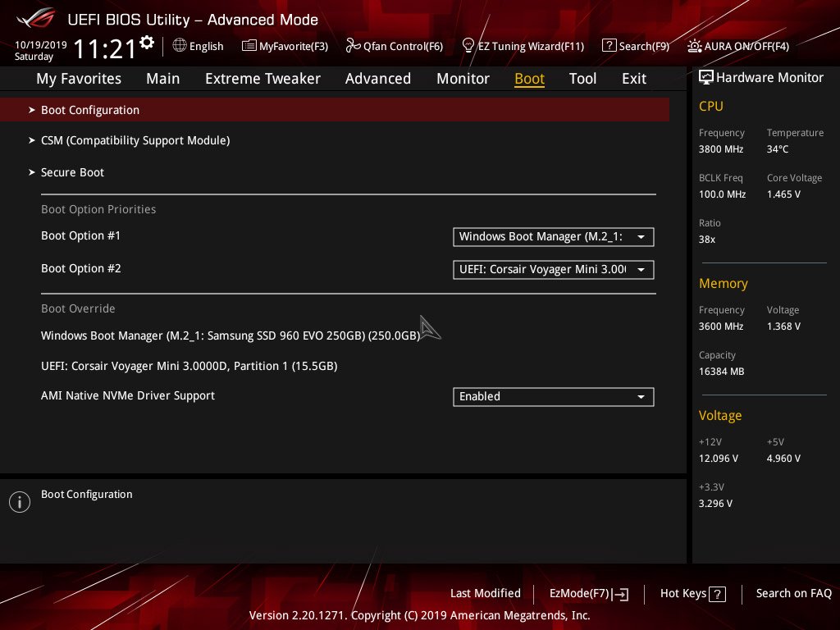
Task: Click memory frequency 3600 MHz
Action: pyautogui.click(x=721, y=326)
